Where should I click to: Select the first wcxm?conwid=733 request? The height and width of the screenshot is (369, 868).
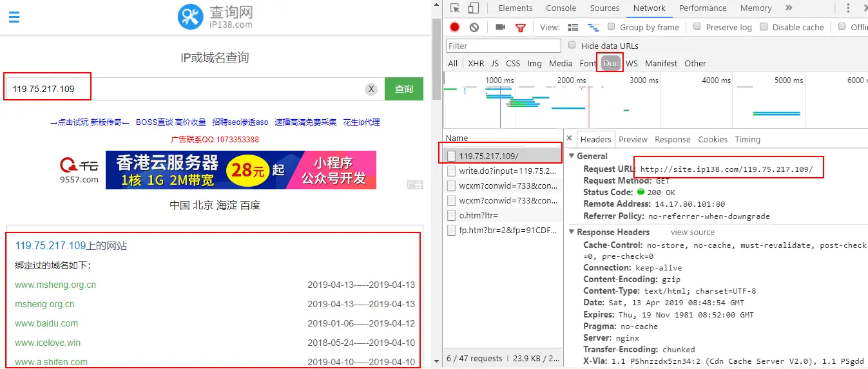[503, 185]
